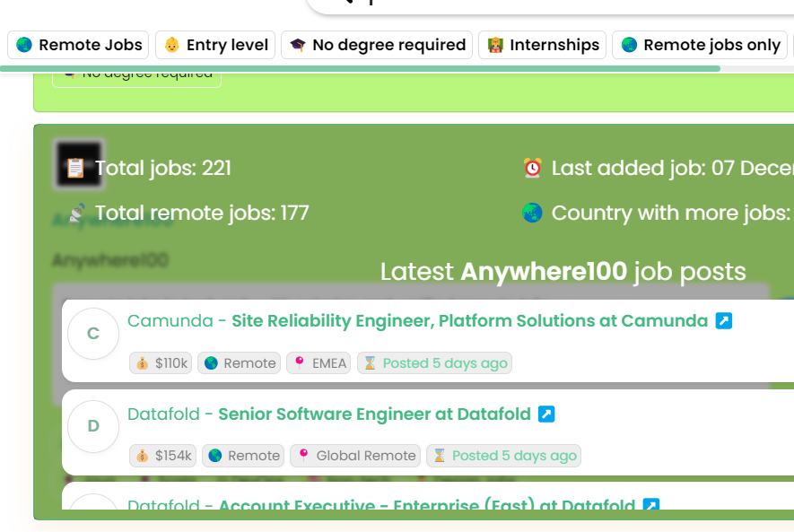Image resolution: width=794 pixels, height=532 pixels.
Task: Click the globe icon on Remote Jobs chip
Action: [x=24, y=45]
